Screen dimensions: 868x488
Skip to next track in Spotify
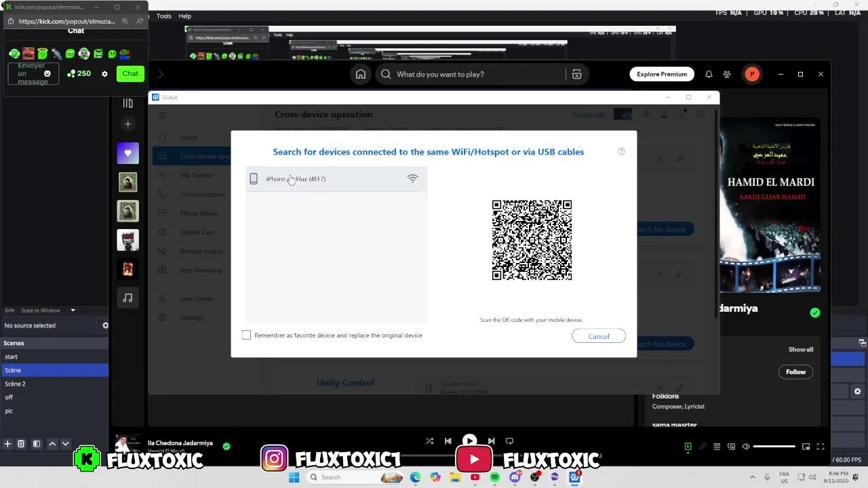[x=491, y=441]
